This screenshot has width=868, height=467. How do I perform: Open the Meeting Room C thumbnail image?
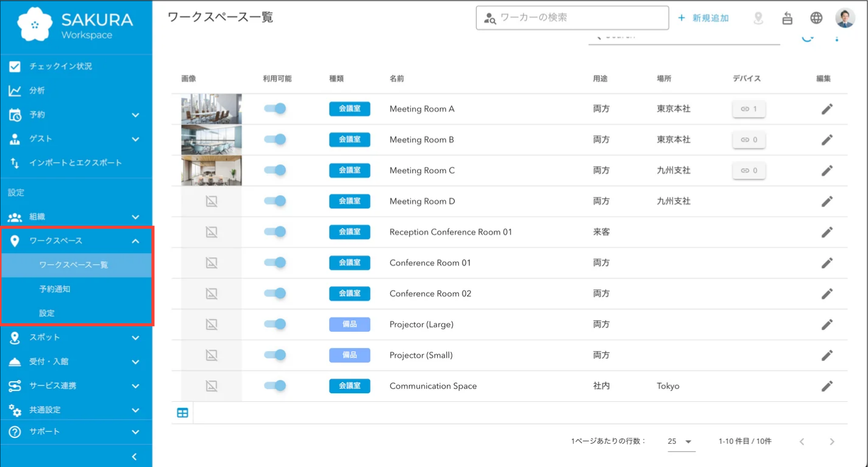click(x=212, y=171)
